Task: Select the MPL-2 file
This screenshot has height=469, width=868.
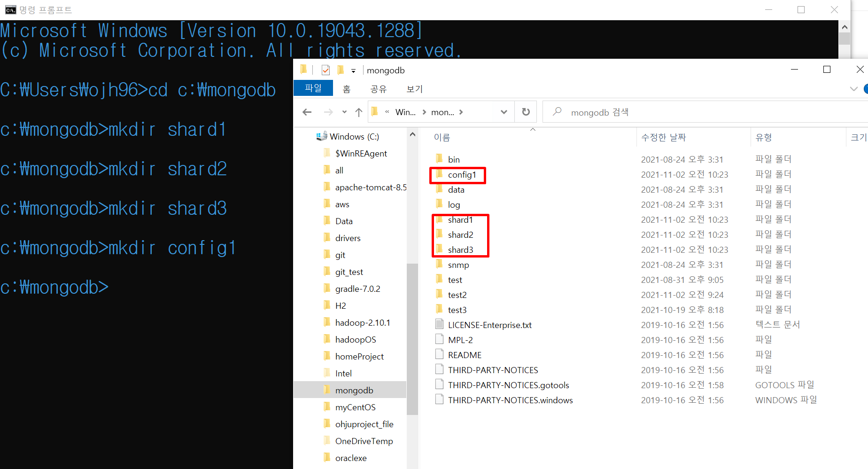Action: (x=460, y=340)
